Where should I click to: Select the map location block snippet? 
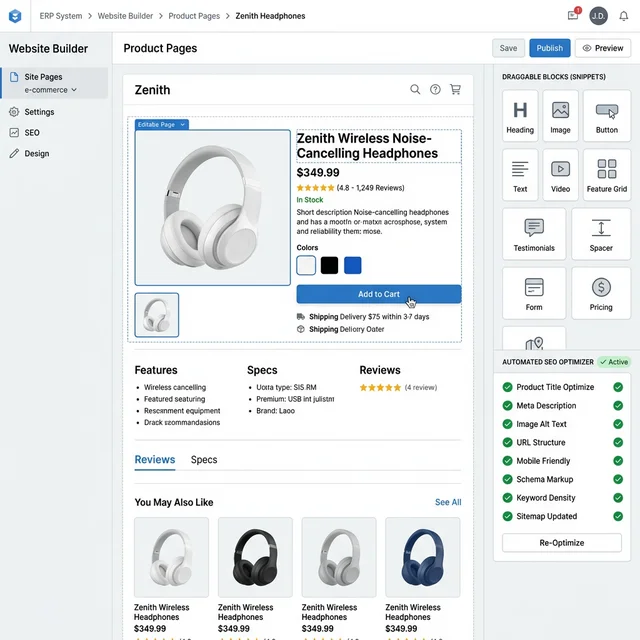pyautogui.click(x=534, y=339)
